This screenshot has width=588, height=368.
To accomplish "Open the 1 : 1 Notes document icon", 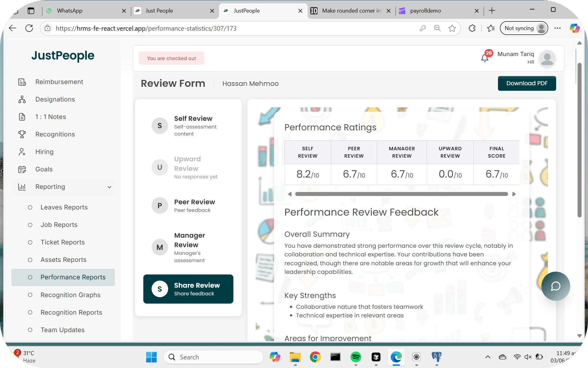I will [22, 117].
